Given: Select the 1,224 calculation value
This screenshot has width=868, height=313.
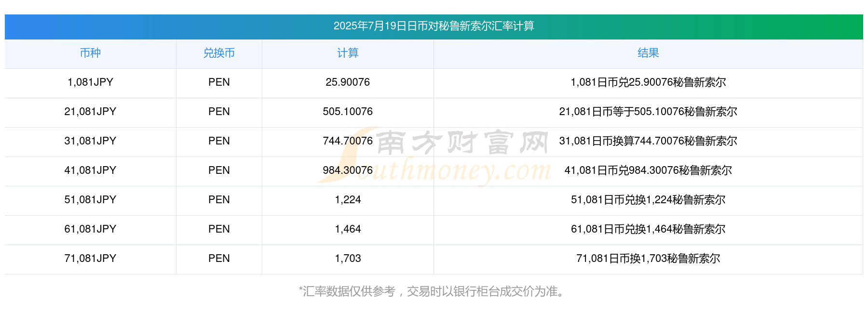Looking at the screenshot, I should pyautogui.click(x=348, y=200).
